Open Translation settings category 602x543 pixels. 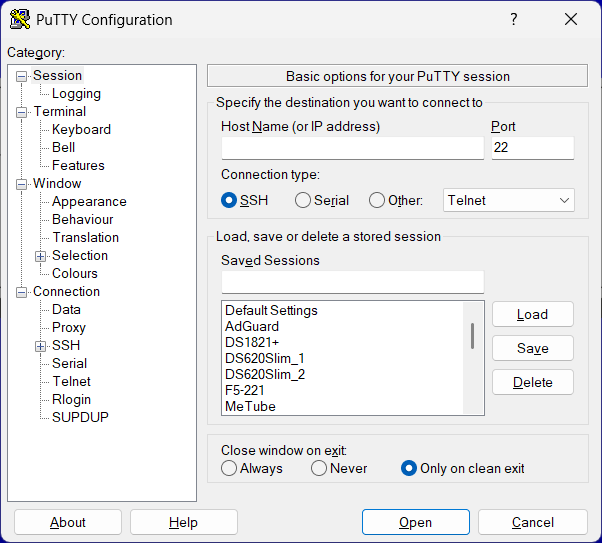[x=85, y=238]
